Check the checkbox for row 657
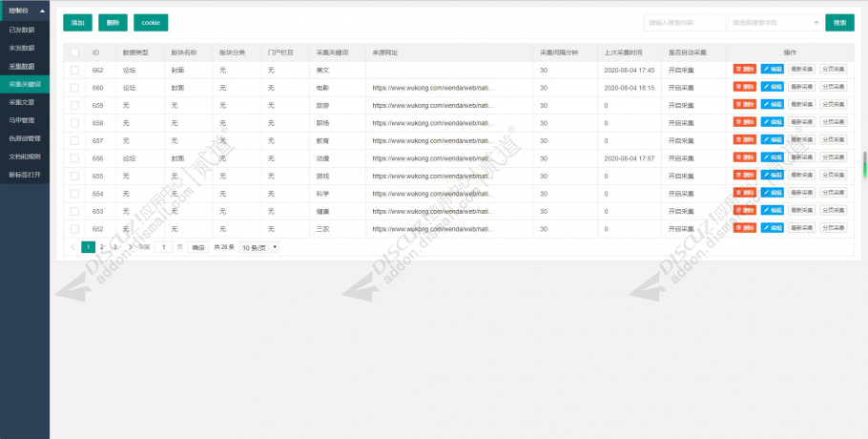868x439 pixels. point(74,140)
